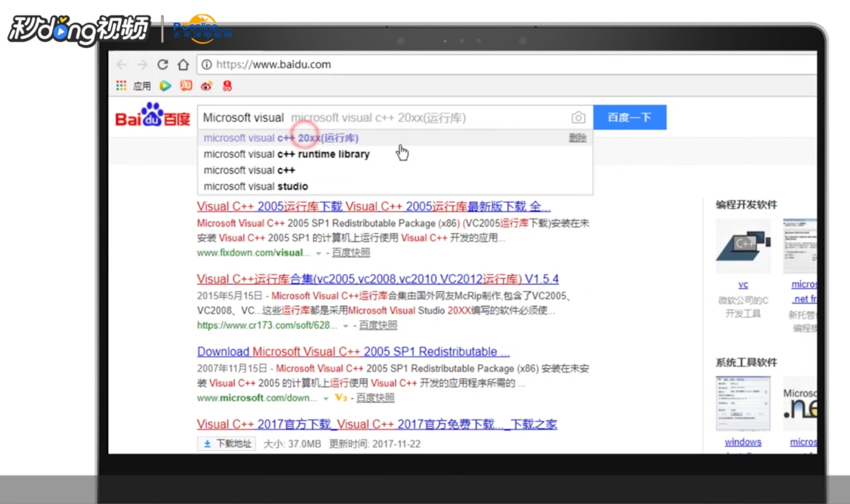
Task: Click the 百度一下 search button
Action: (630, 117)
